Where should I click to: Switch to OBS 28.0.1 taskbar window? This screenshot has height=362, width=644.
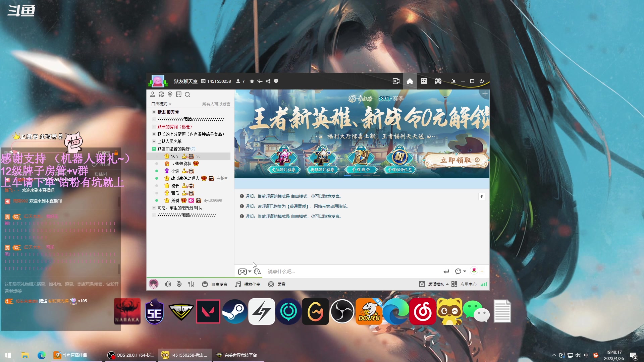point(131,355)
